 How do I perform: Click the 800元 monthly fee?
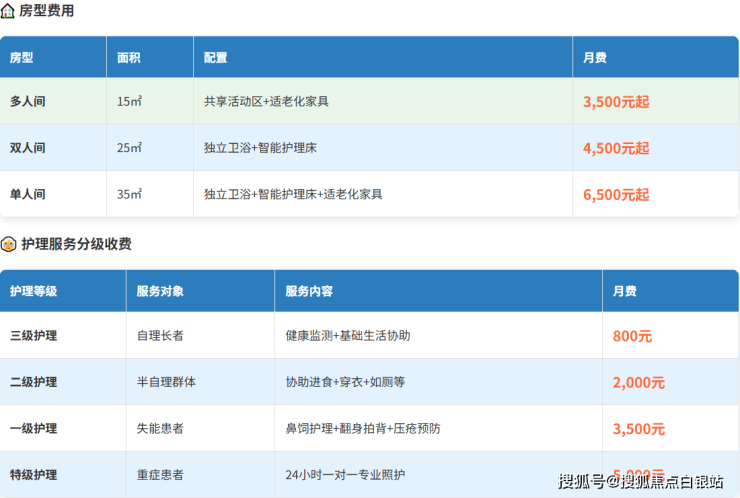pos(632,336)
